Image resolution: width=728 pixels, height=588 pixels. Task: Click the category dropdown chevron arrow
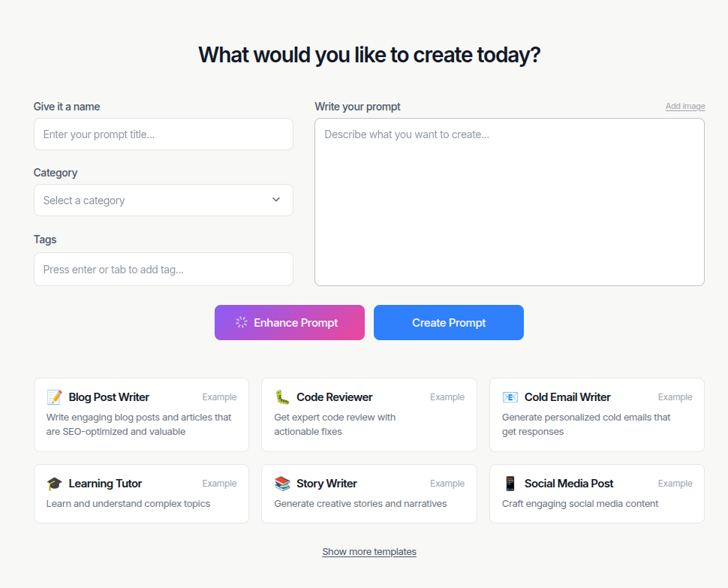click(x=276, y=200)
